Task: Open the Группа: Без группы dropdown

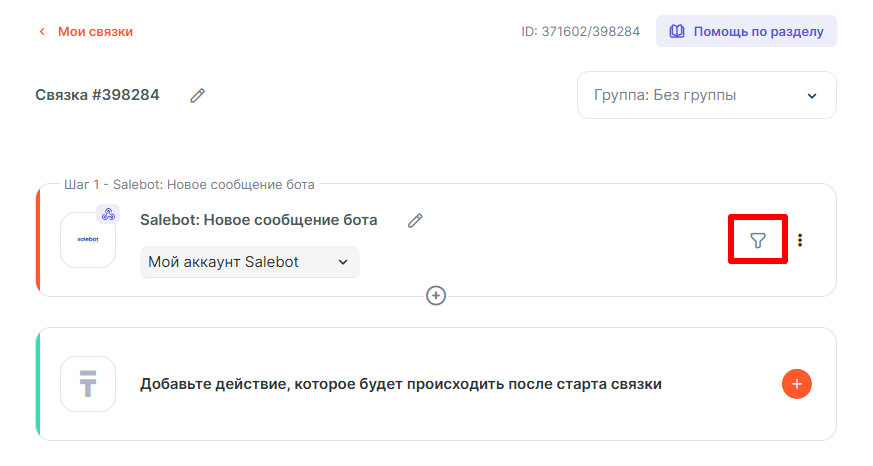Action: point(706,96)
